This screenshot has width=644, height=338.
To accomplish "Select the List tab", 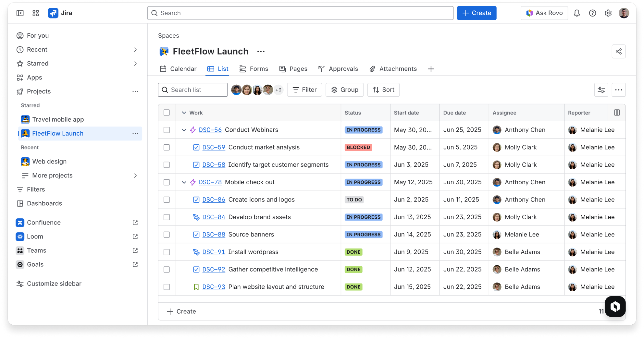I will click(x=218, y=69).
